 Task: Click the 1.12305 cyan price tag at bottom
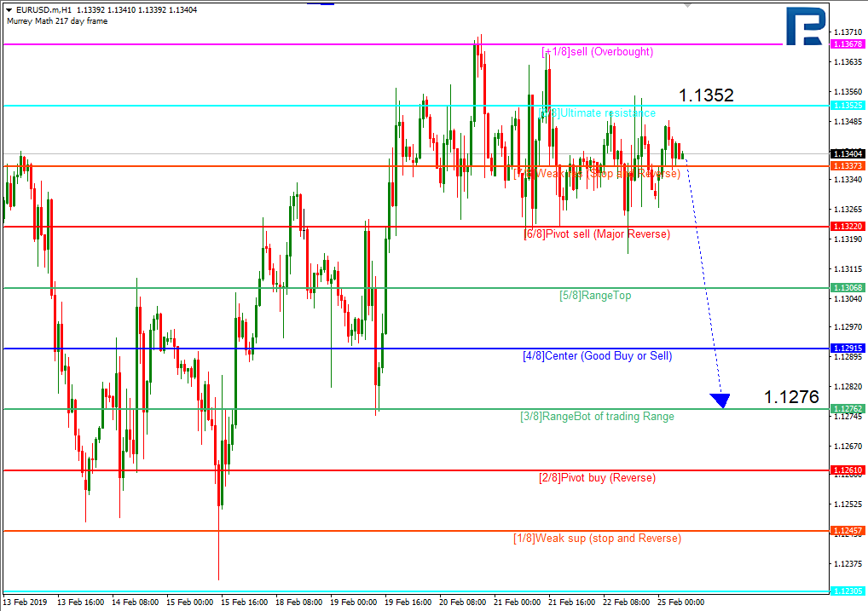848,591
